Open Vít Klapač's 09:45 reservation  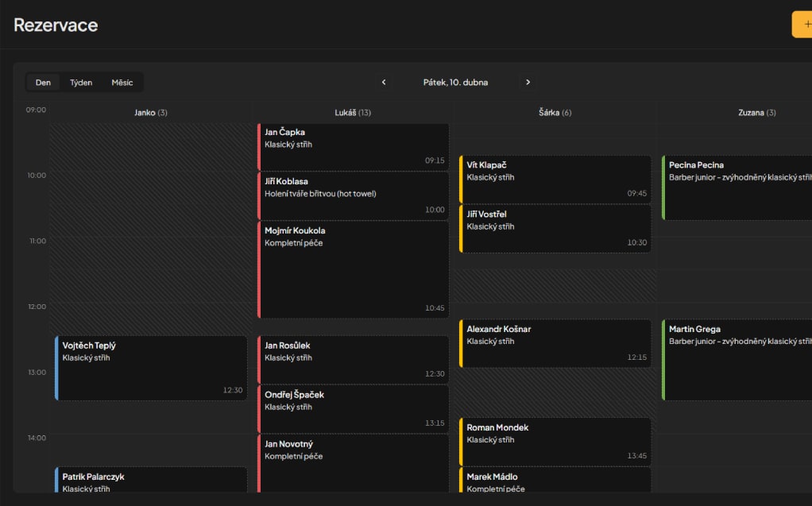pyautogui.click(x=555, y=180)
